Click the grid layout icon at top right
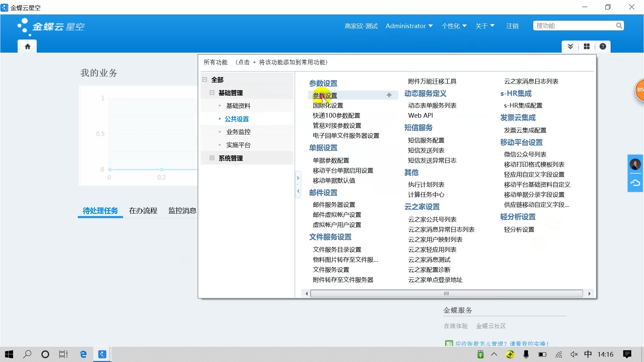 pos(586,47)
